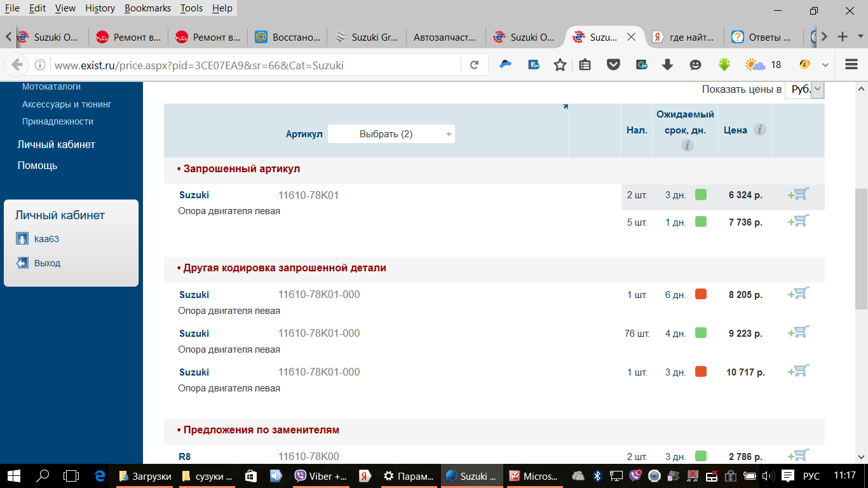
Task: Bookmark this page with star icon
Action: 560,65
